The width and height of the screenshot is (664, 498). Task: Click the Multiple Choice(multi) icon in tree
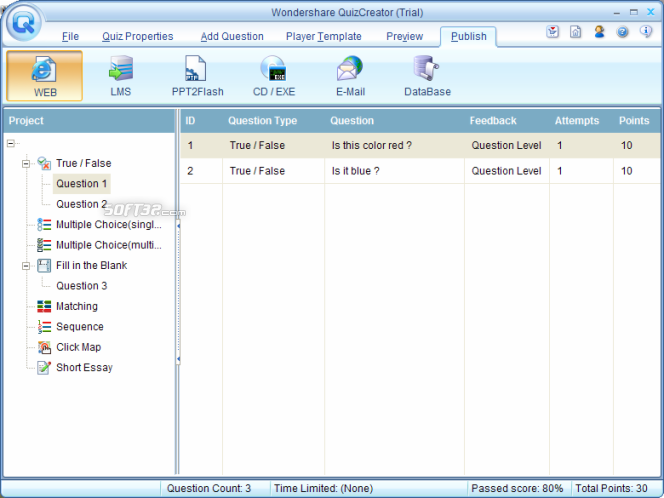tap(44, 245)
